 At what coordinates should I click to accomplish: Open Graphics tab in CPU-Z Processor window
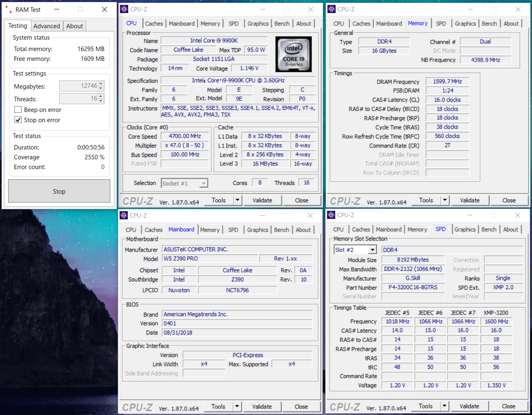[258, 24]
